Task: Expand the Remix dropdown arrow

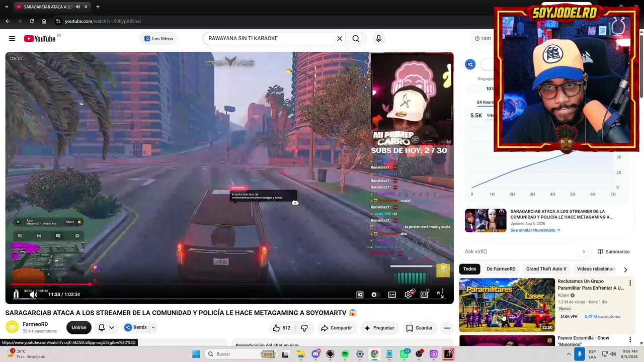Action: (x=153, y=327)
